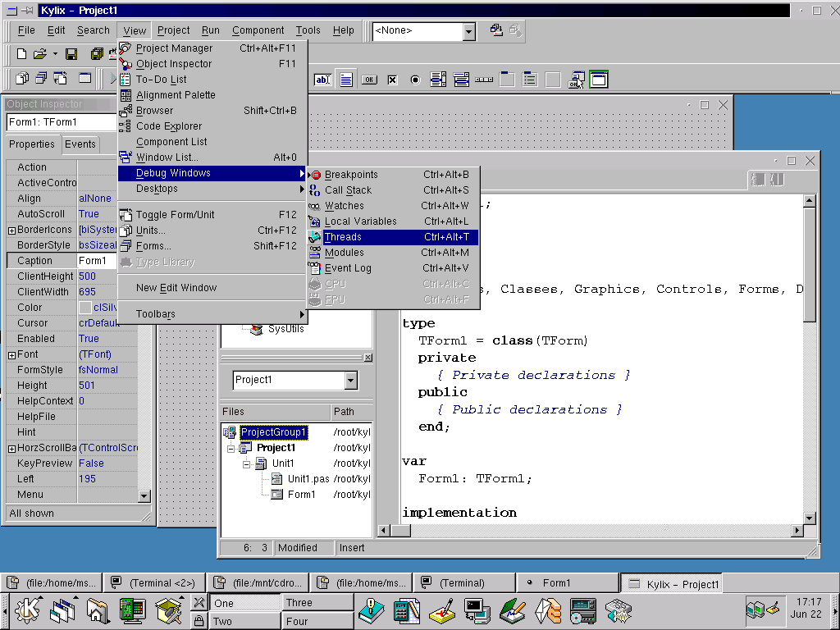Select the Panel component icon

(x=553, y=80)
